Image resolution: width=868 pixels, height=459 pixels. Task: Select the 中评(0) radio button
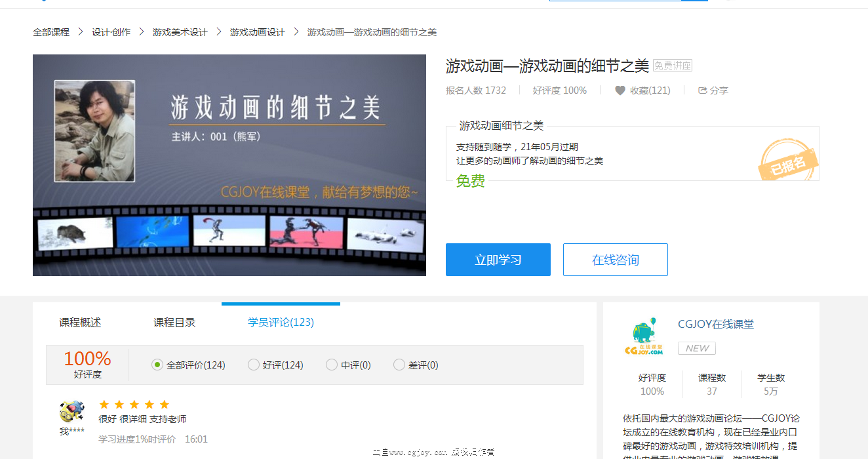[332, 365]
